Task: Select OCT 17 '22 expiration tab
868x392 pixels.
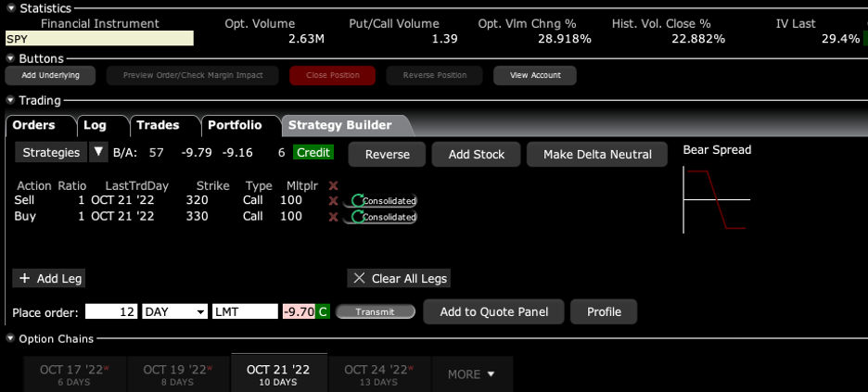Action: click(x=75, y=374)
